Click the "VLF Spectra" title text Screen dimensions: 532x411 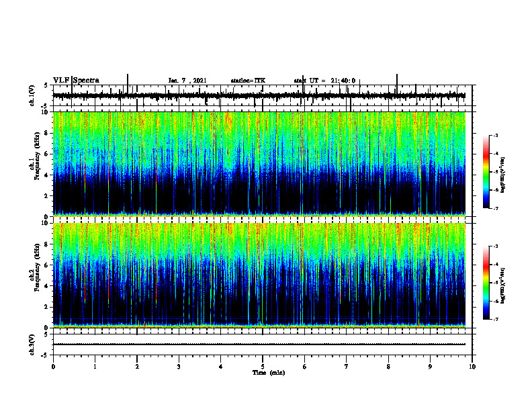tap(76, 81)
